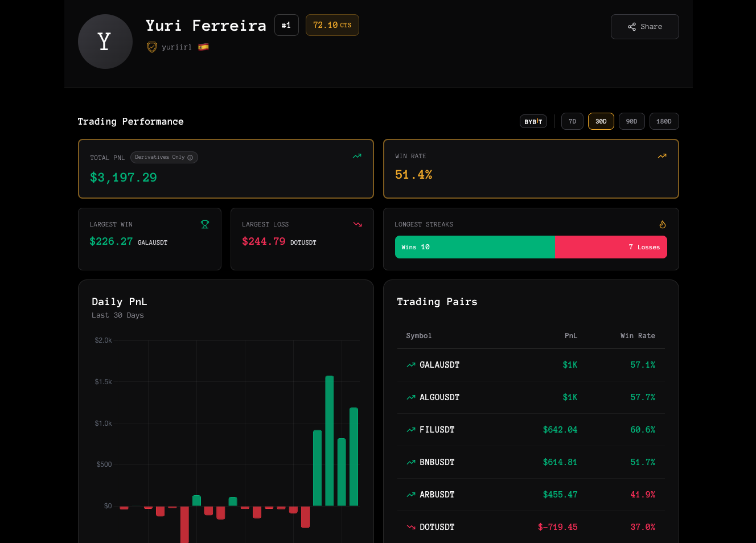Image resolution: width=756 pixels, height=543 pixels.
Task: Click the green trend arrow on Total PNL card
Action: click(357, 156)
